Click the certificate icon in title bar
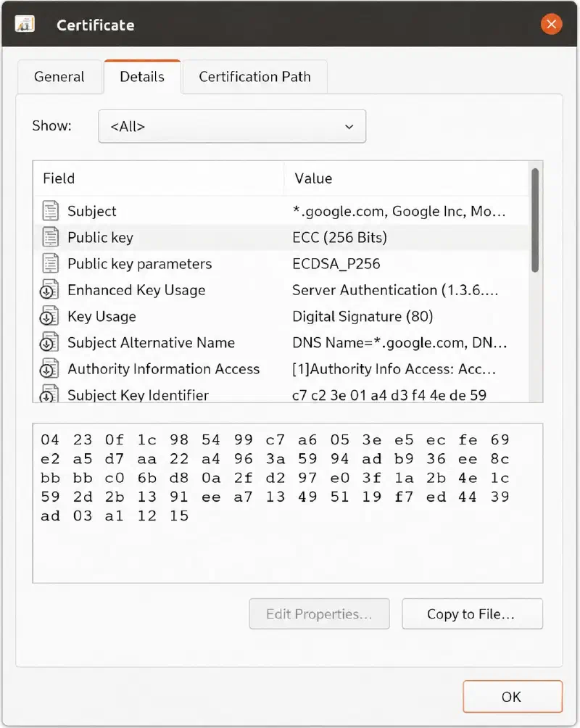The image size is (580, 728). coord(25,24)
